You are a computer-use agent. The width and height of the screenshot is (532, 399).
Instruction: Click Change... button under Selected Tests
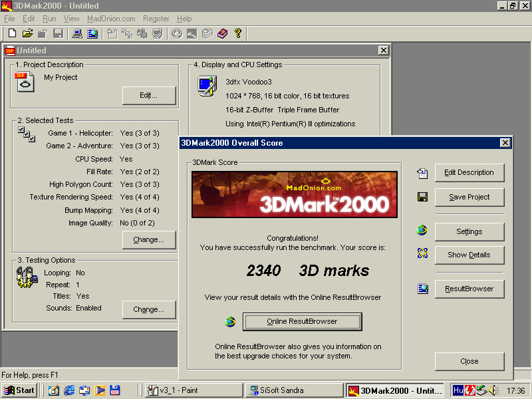pyautogui.click(x=149, y=240)
